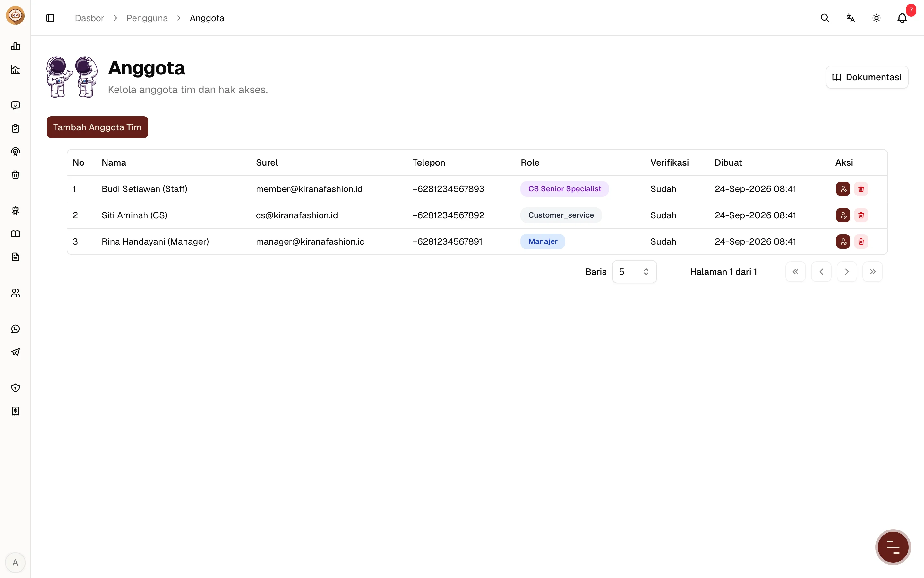The image size is (924, 578).
Task: Open the analytics line chart icon
Action: (x=15, y=69)
